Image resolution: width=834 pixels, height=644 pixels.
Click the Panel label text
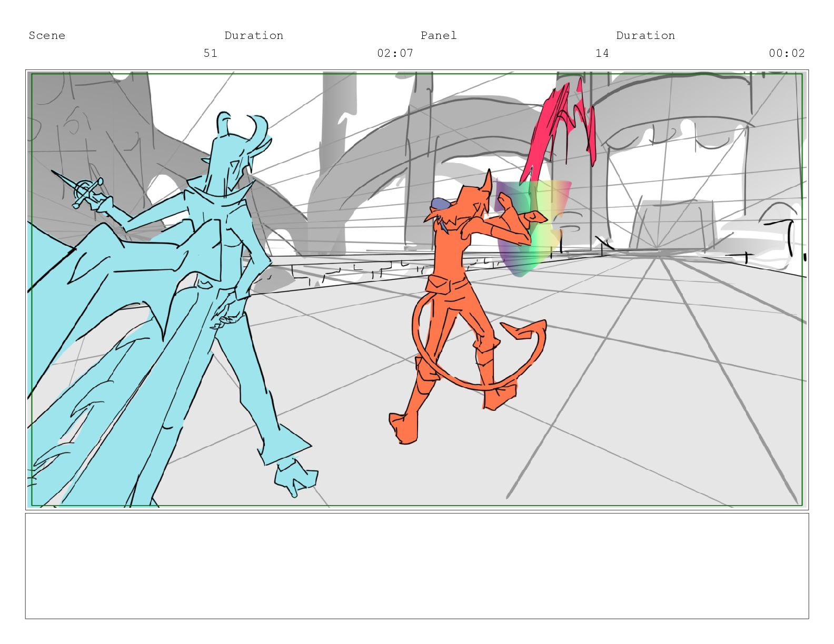pyautogui.click(x=439, y=35)
